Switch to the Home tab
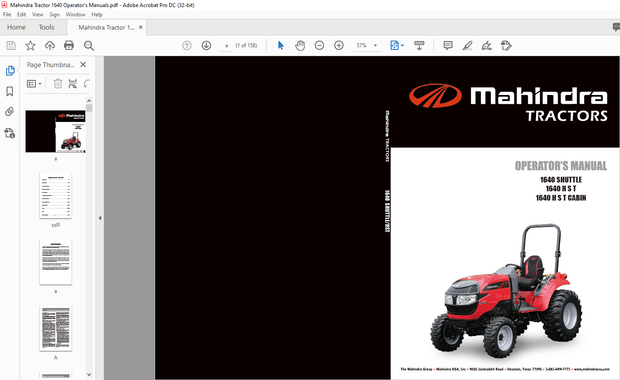620x380 pixels. pos(16,27)
